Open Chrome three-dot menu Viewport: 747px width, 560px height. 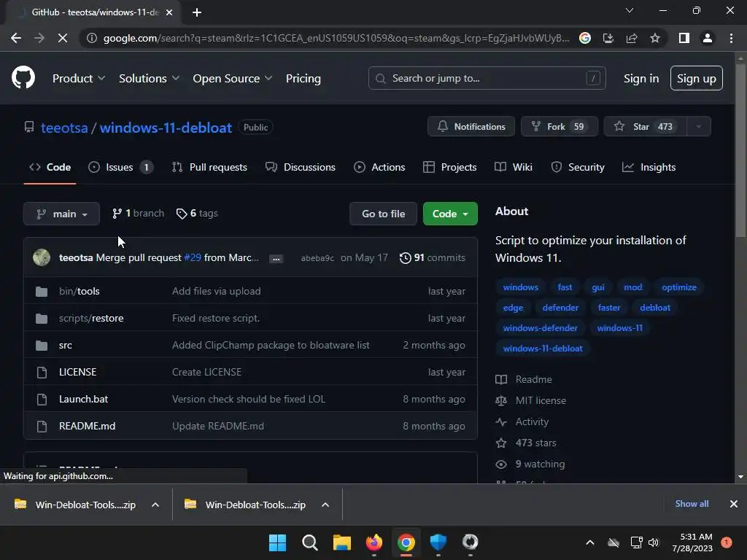731,38
